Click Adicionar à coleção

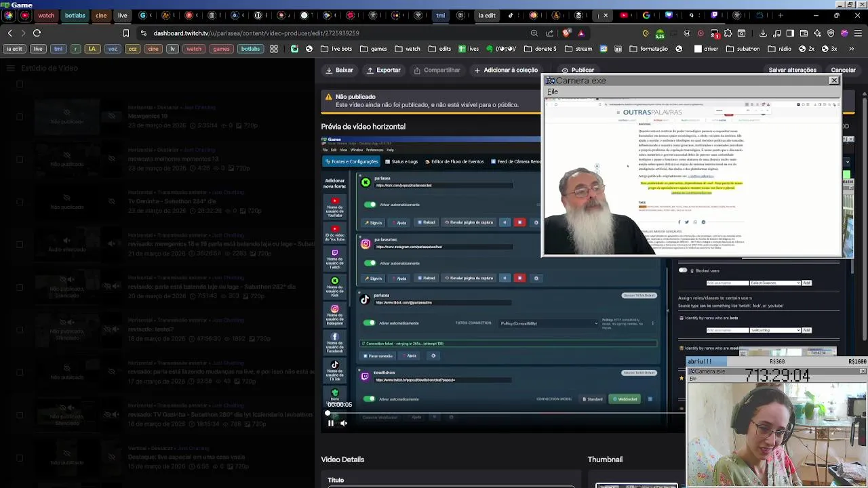tap(506, 70)
